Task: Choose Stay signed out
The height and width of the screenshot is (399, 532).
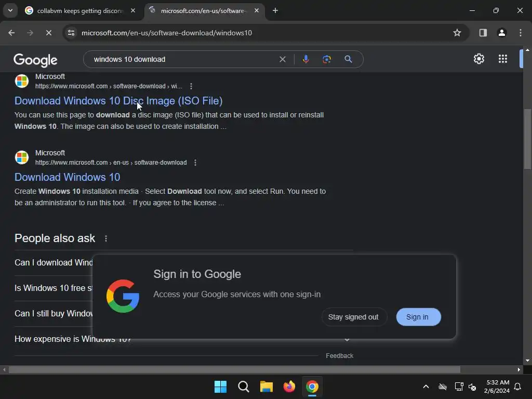Action: [x=353, y=317]
